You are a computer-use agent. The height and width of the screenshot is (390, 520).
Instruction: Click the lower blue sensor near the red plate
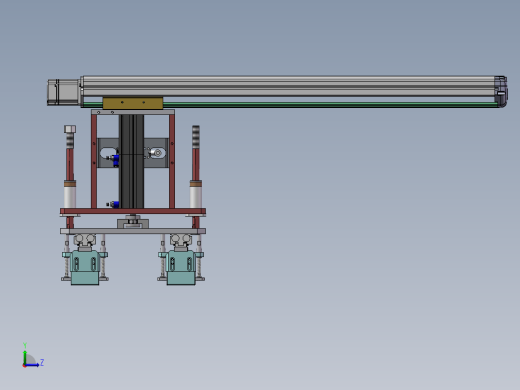[114, 204]
